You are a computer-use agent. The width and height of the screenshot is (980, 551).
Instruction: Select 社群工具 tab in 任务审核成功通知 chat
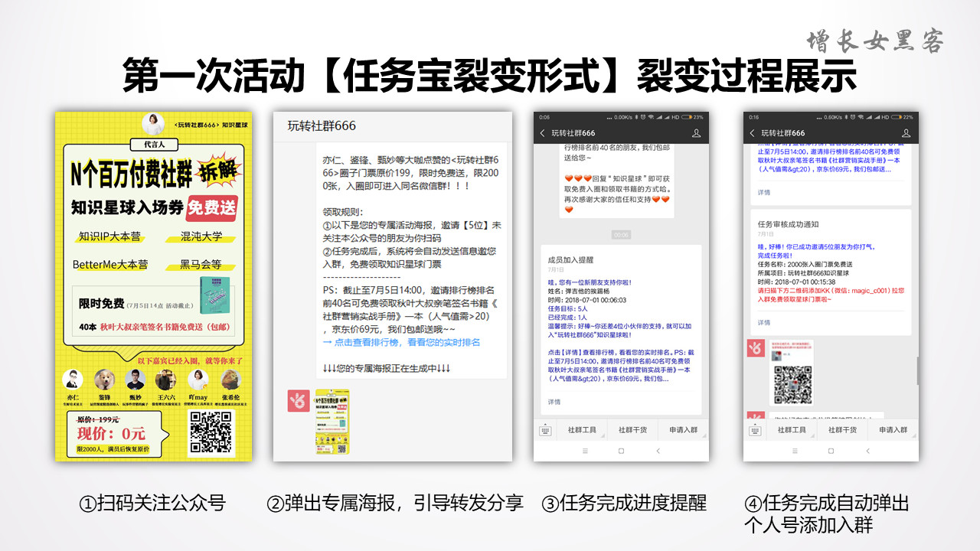(792, 430)
